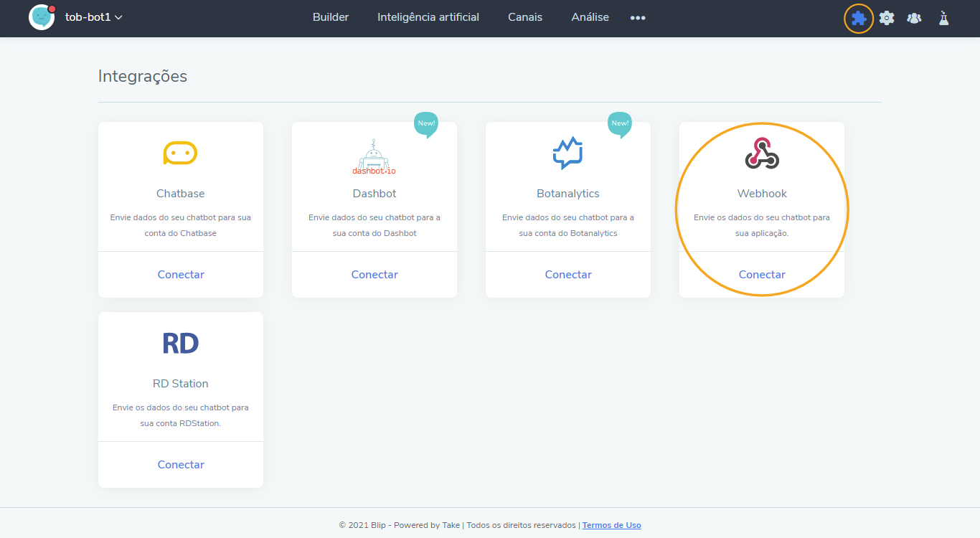This screenshot has height=538, width=980.
Task: Expand the tob-bot1 bot selector dropdown
Action: (94, 17)
